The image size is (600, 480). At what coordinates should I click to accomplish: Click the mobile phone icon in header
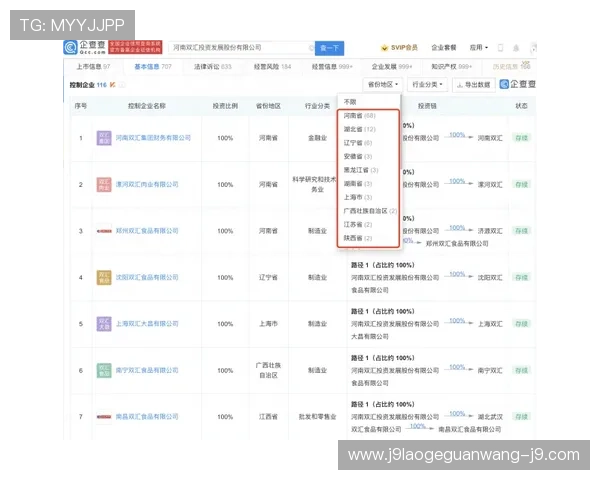click(500, 48)
